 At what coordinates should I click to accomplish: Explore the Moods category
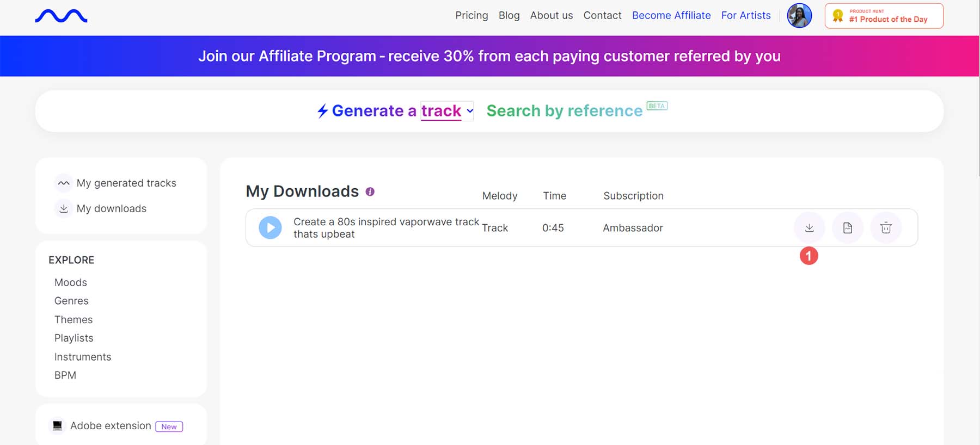pyautogui.click(x=71, y=282)
